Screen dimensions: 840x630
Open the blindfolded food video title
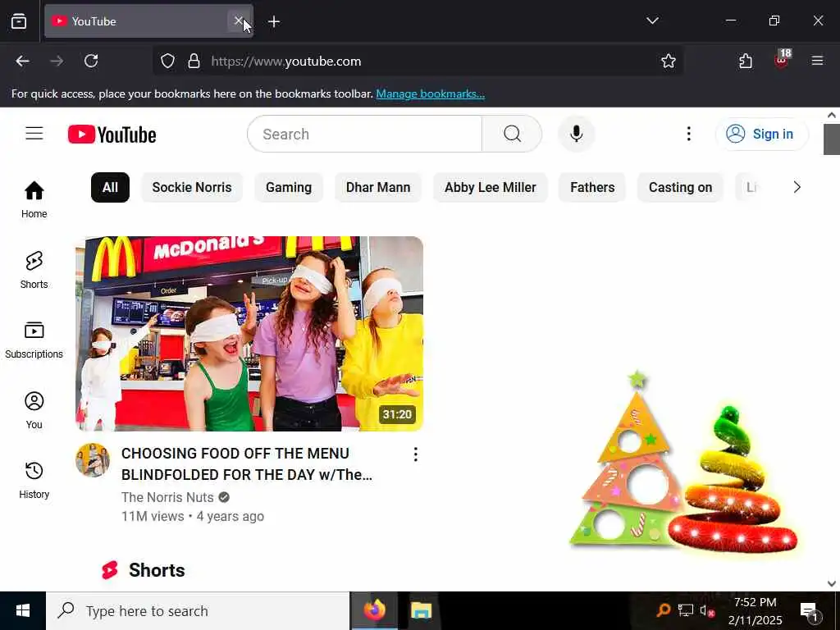pos(247,464)
